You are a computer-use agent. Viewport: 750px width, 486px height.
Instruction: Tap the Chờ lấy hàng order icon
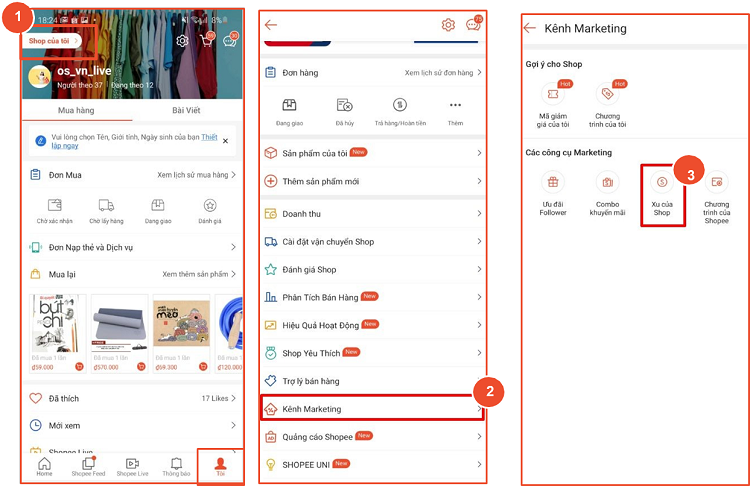(106, 210)
